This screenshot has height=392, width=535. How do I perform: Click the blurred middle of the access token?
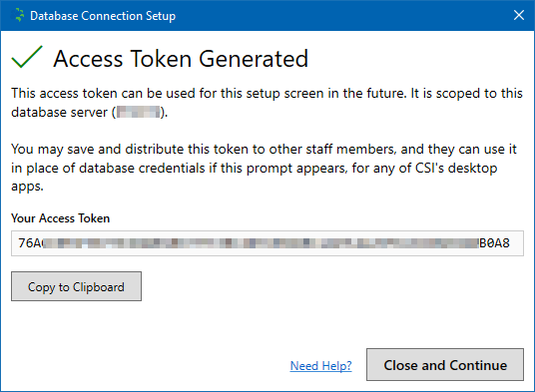click(262, 243)
